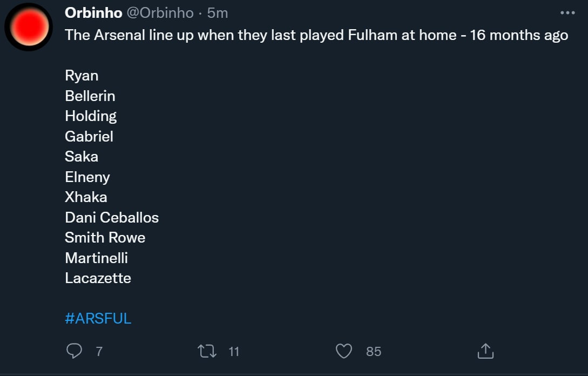The height and width of the screenshot is (376, 588).
Task: Click Martinelli in the lineup
Action: click(97, 258)
